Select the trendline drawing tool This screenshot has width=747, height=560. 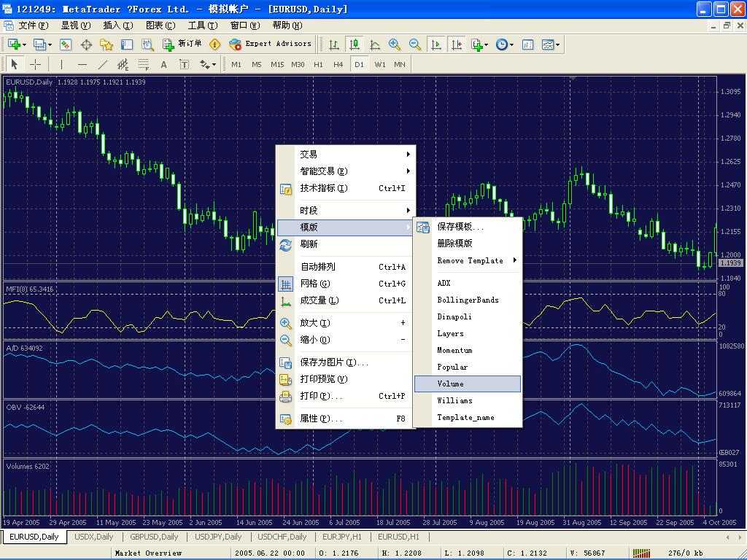[x=102, y=64]
